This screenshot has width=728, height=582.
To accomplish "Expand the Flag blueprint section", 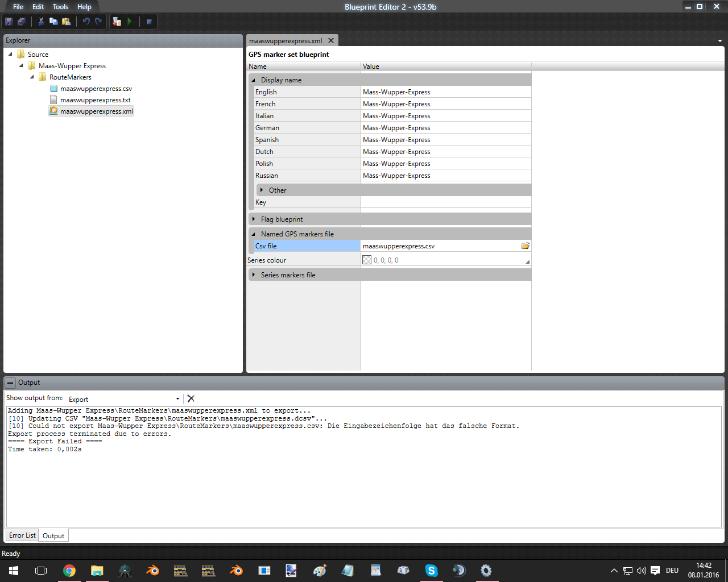I will 254,219.
